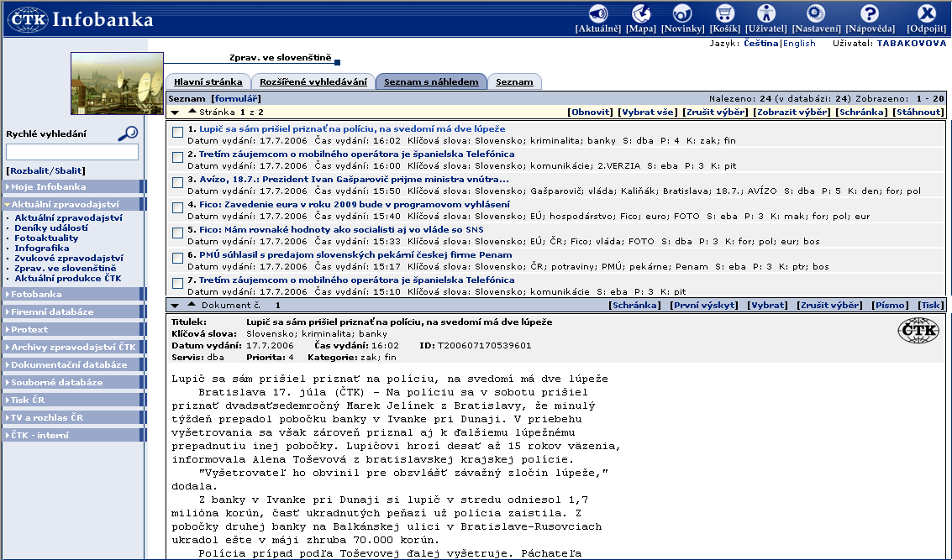Image resolution: width=952 pixels, height=560 pixels.
Task: Select checkbox for article 6 PMÚ
Action: tap(177, 258)
